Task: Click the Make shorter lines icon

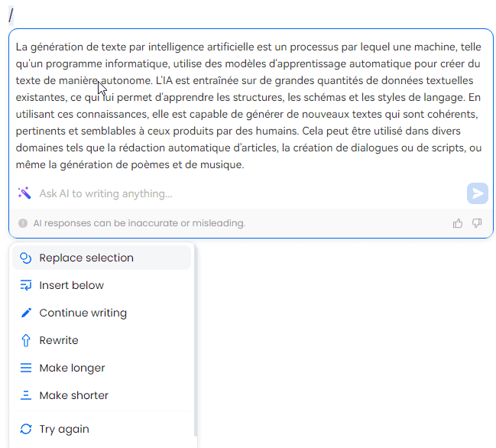Action: 26,395
